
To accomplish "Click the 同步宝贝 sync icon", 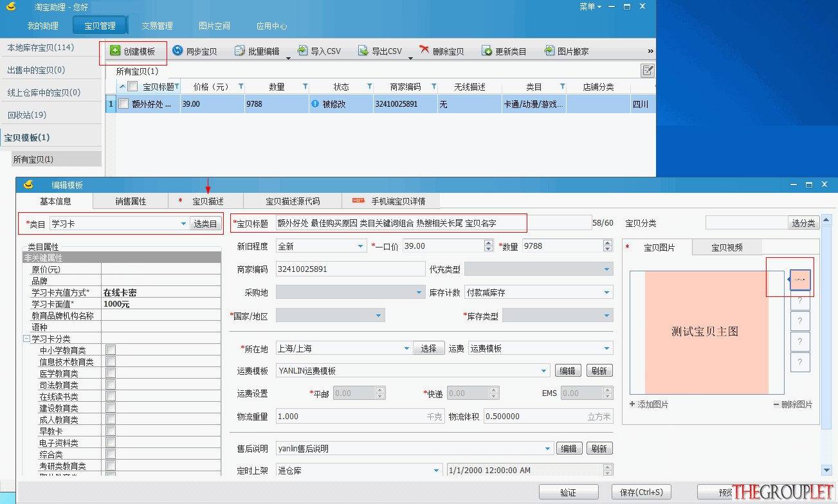I will point(178,51).
